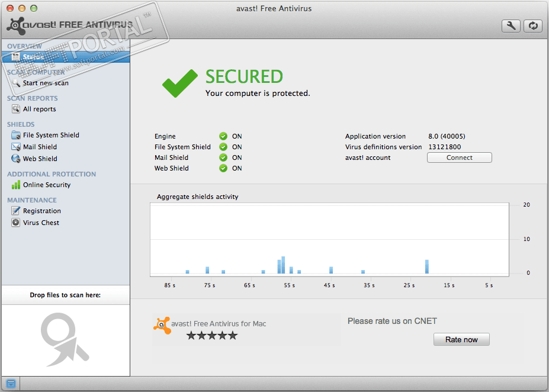
Task: Click the avast! account label
Action: [368, 158]
